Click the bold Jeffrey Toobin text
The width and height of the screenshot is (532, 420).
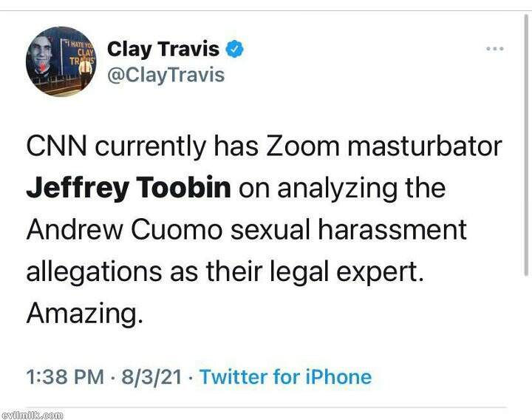coord(129,188)
